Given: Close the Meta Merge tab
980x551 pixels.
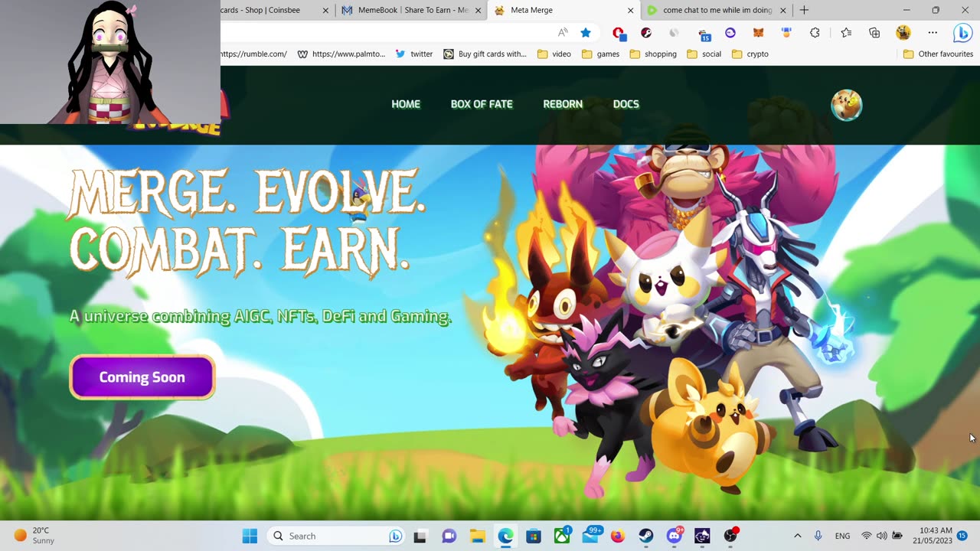Looking at the screenshot, I should point(631,10).
